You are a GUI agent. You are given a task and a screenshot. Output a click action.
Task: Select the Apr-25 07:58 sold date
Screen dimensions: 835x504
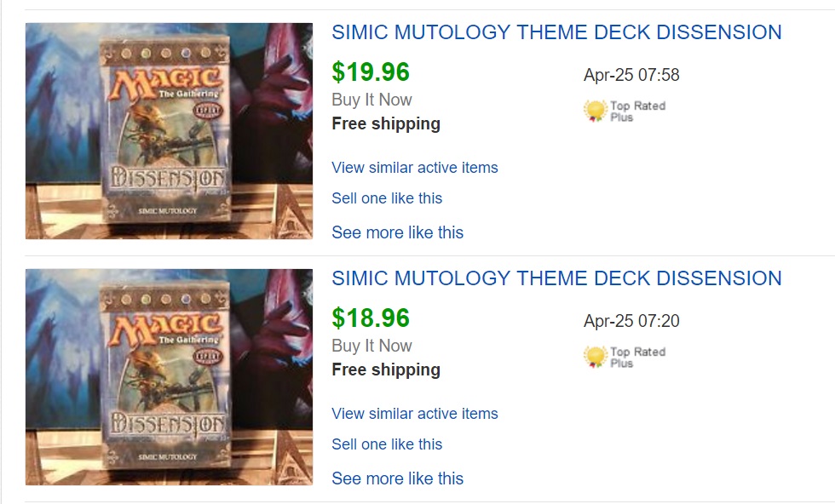pyautogui.click(x=631, y=75)
